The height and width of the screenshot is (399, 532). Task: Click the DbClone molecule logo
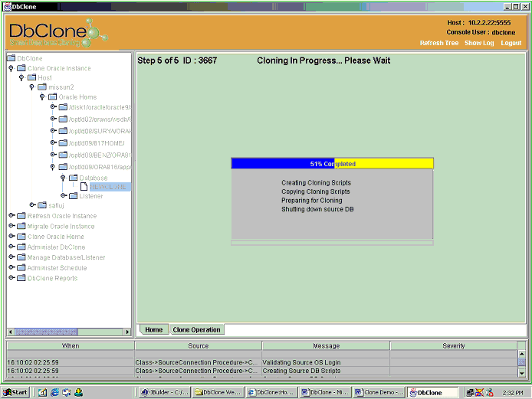[x=94, y=33]
